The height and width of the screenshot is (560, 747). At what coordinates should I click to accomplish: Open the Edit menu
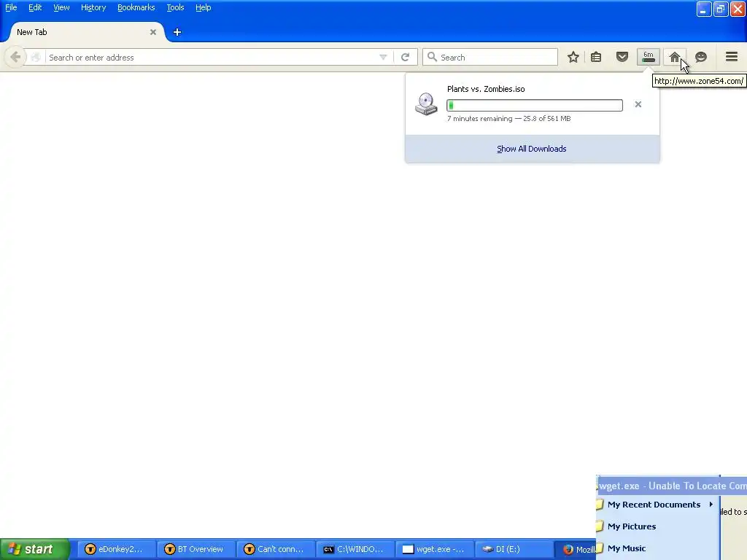pos(35,7)
